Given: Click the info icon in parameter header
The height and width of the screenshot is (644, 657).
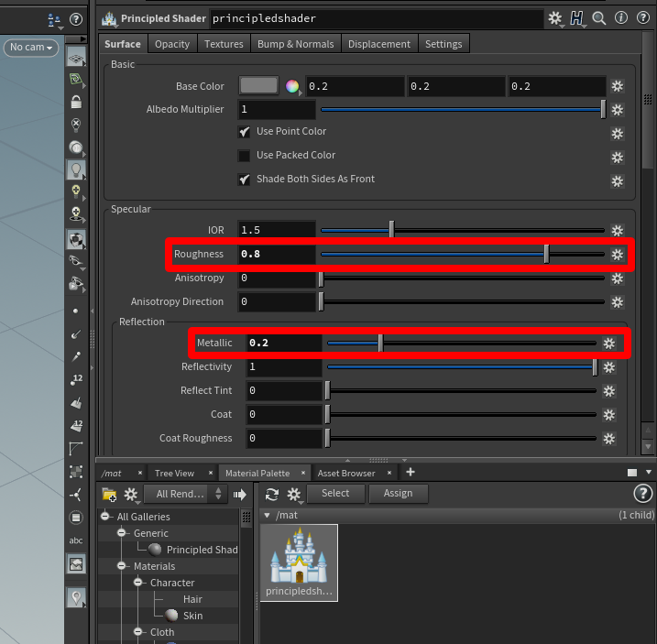Looking at the screenshot, I should (x=621, y=17).
